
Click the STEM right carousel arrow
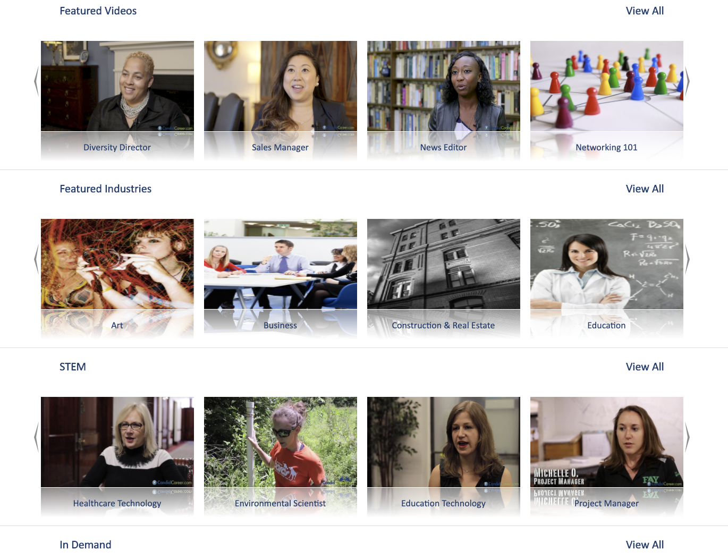[x=687, y=437]
